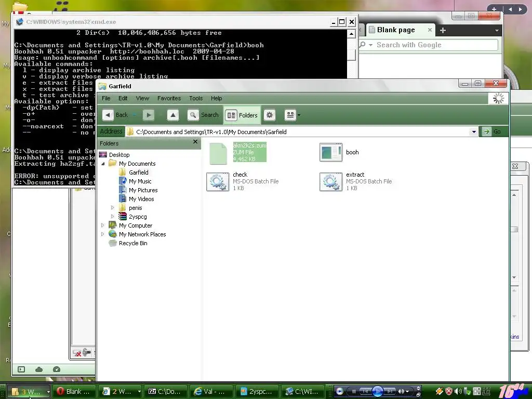Go up one folder level with Up arrow
This screenshot has width=532, height=399.
(x=172, y=115)
